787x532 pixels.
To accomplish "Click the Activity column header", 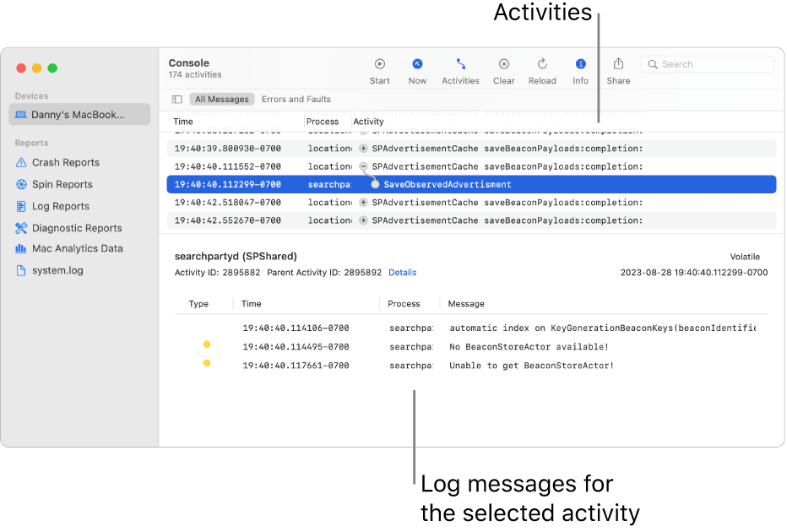I will point(368,122).
